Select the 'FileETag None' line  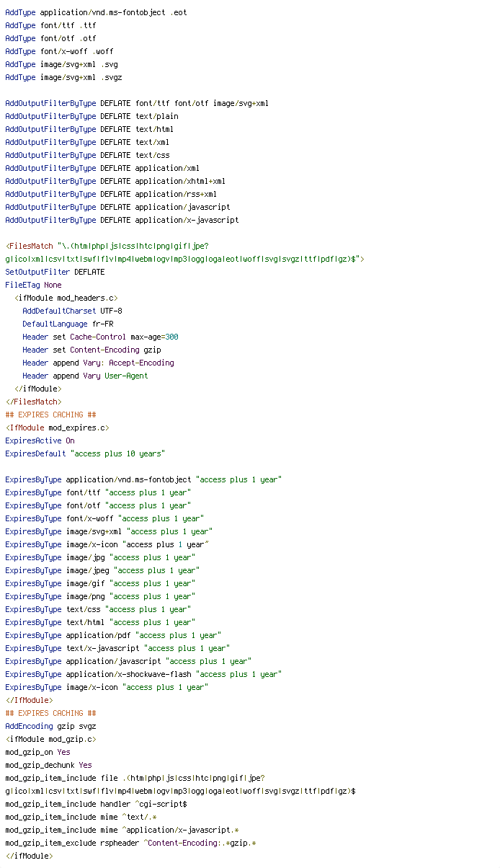pyautogui.click(x=33, y=285)
